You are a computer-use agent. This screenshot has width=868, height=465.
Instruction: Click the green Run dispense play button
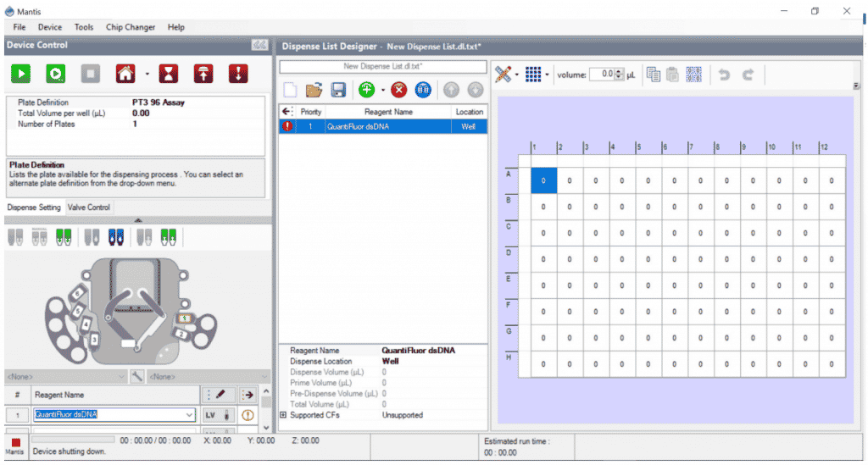pyautogui.click(x=21, y=74)
